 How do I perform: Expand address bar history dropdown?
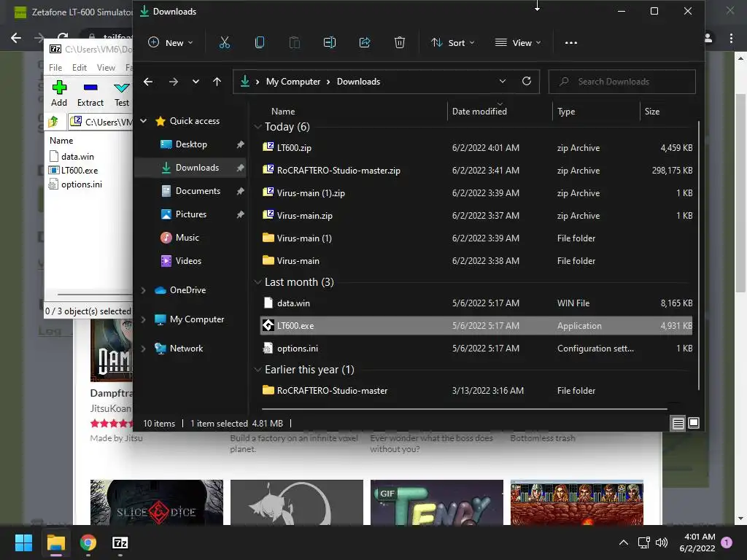[503, 82]
